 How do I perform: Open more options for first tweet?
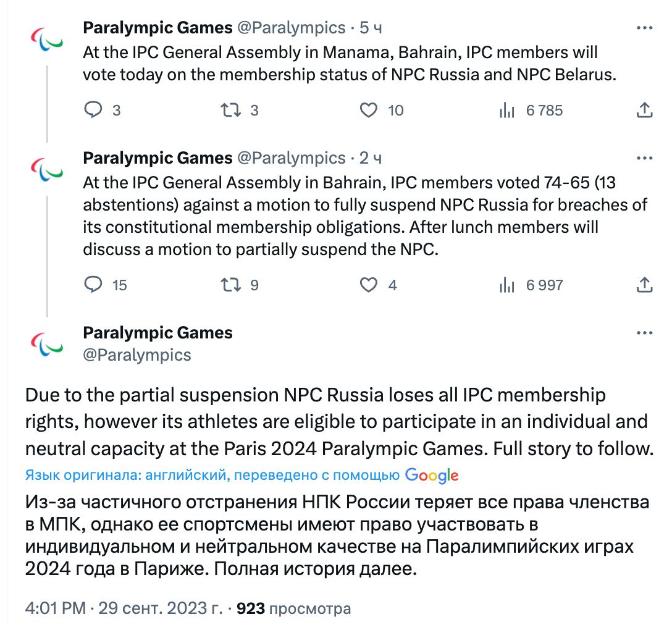coord(644,28)
